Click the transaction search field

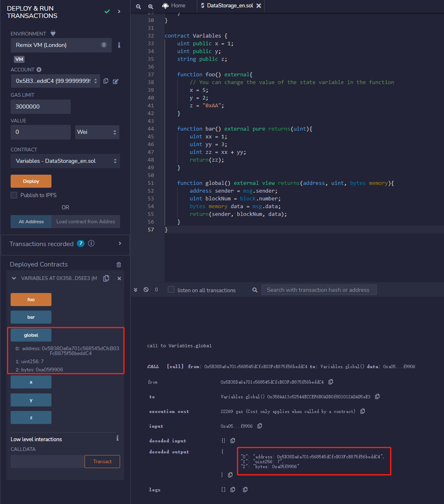click(x=319, y=289)
